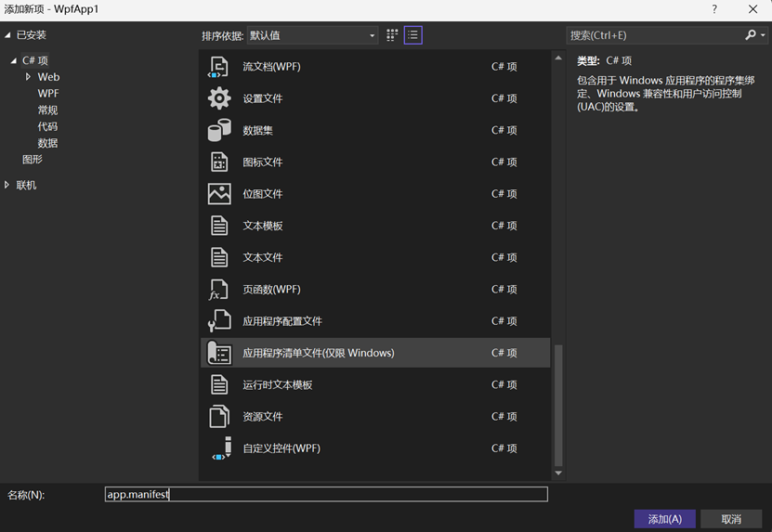This screenshot has height=532, width=772.
Task: Choose the 数据集 database icon
Action: 218,130
